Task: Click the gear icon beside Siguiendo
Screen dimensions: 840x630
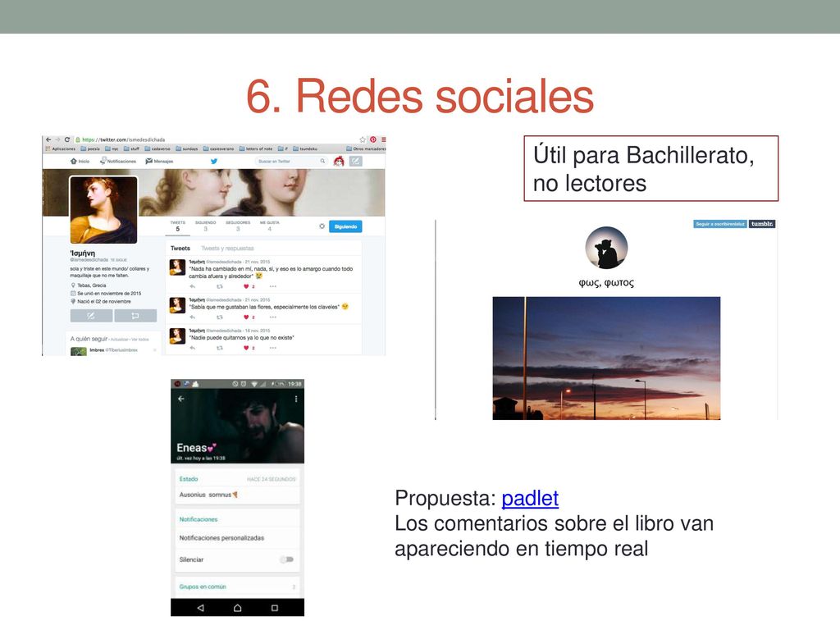Action: (322, 226)
